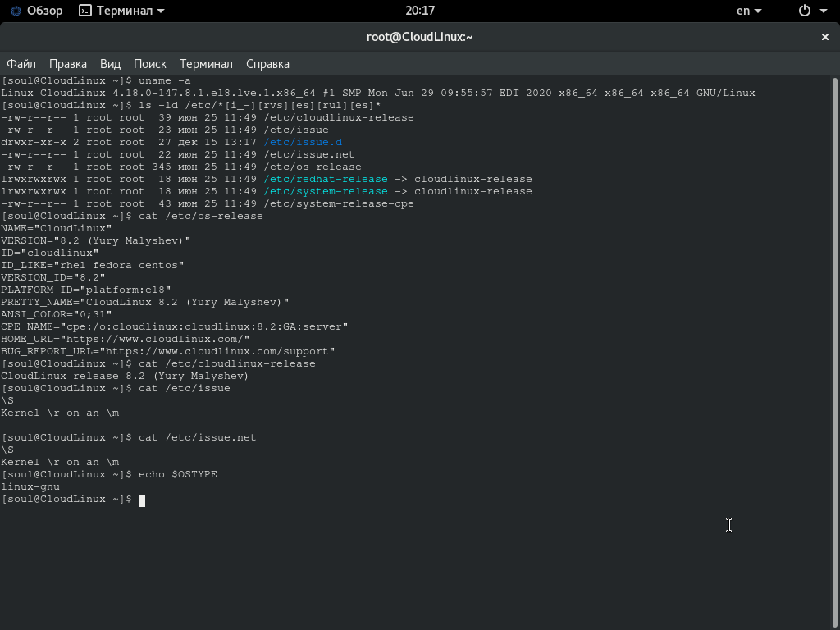Click the blue /etc/issue.d directory name
The height and width of the screenshot is (630, 840).
(303, 142)
